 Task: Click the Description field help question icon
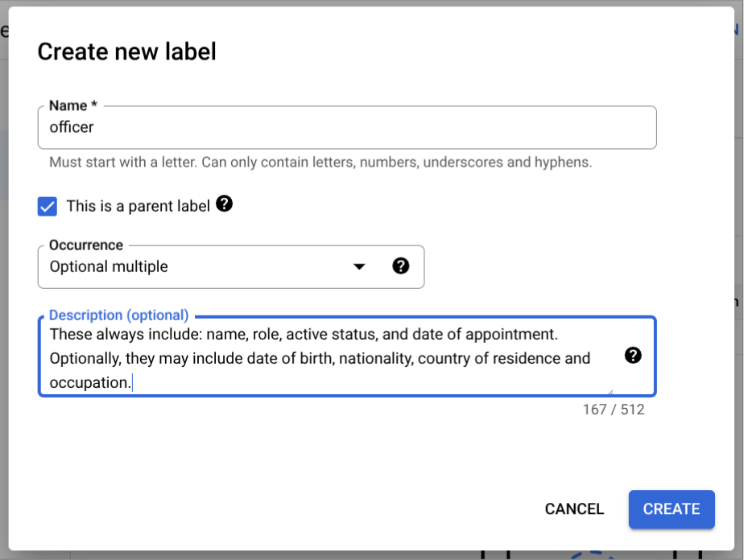click(633, 356)
